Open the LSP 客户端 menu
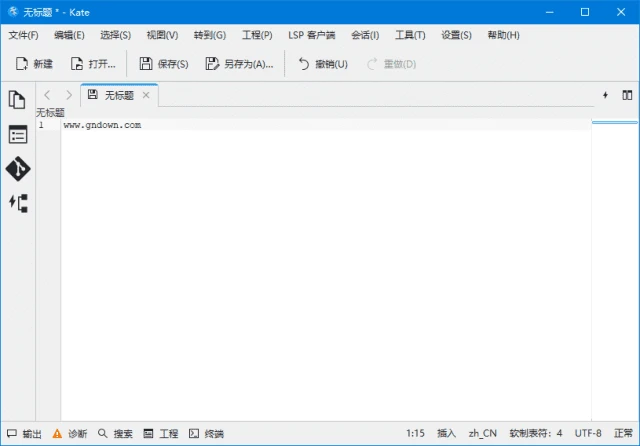Screen dimensions: 640x446 coord(311,35)
